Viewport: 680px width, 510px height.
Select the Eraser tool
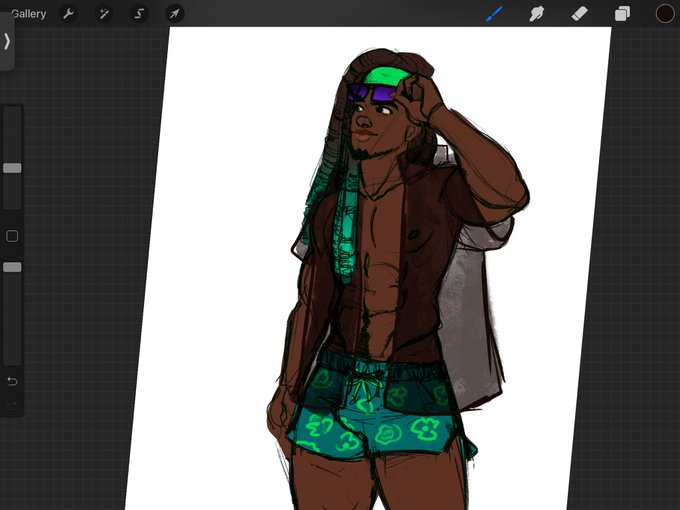[579, 14]
